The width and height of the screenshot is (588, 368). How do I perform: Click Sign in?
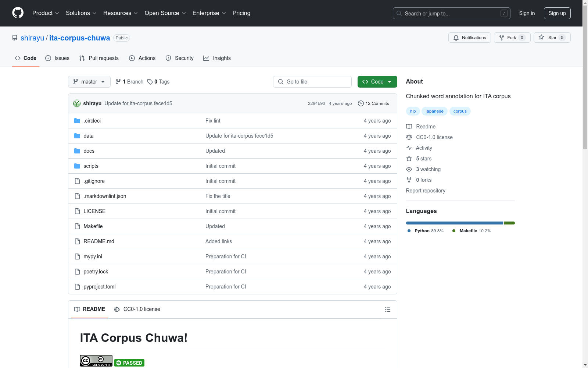(x=527, y=13)
